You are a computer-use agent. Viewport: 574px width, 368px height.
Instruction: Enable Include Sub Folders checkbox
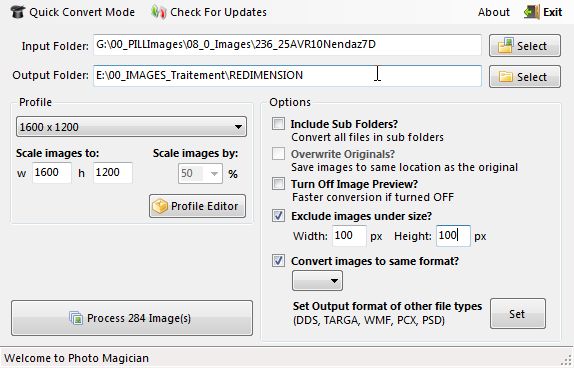(x=278, y=124)
